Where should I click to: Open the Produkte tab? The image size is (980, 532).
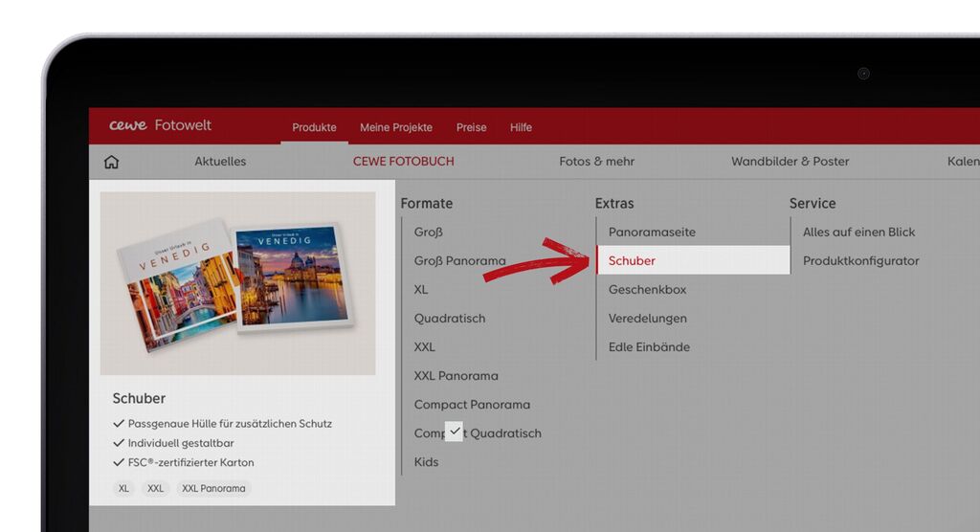(x=314, y=127)
